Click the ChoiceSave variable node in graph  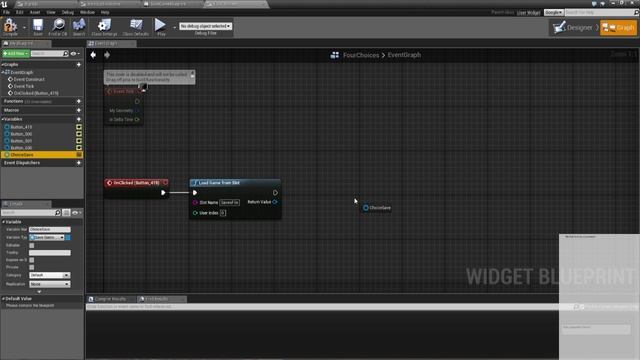click(x=376, y=208)
